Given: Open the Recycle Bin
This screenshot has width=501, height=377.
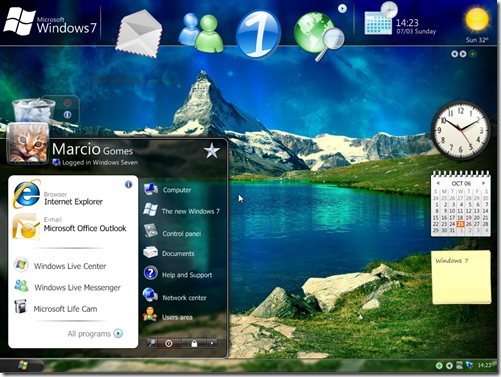Looking at the screenshot, I should 33,110.
